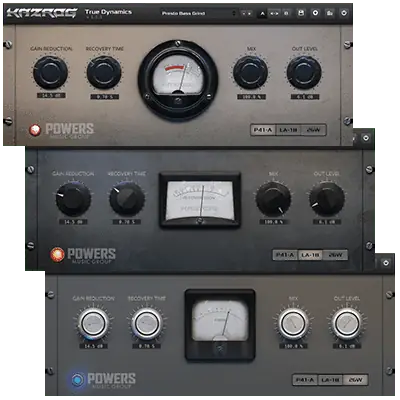Click gain reduction value field on bottom unit
This screenshot has height=400, width=400.
pos(94,346)
